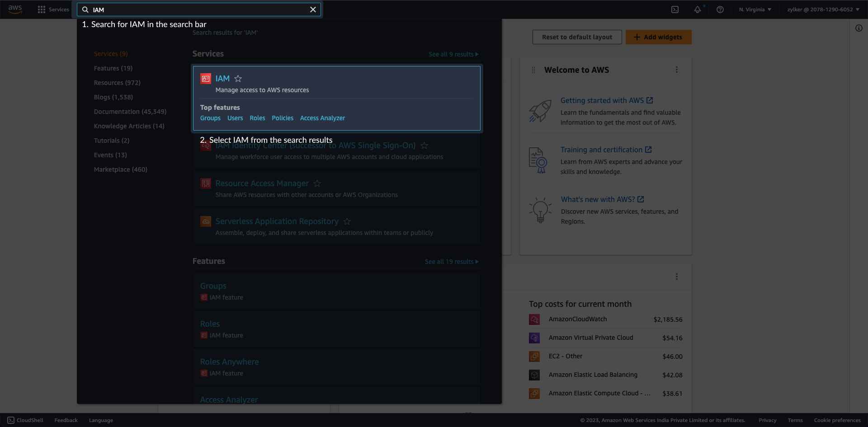The width and height of the screenshot is (868, 427).
Task: Favorite Serverless Application Repository with its star
Action: [347, 221]
